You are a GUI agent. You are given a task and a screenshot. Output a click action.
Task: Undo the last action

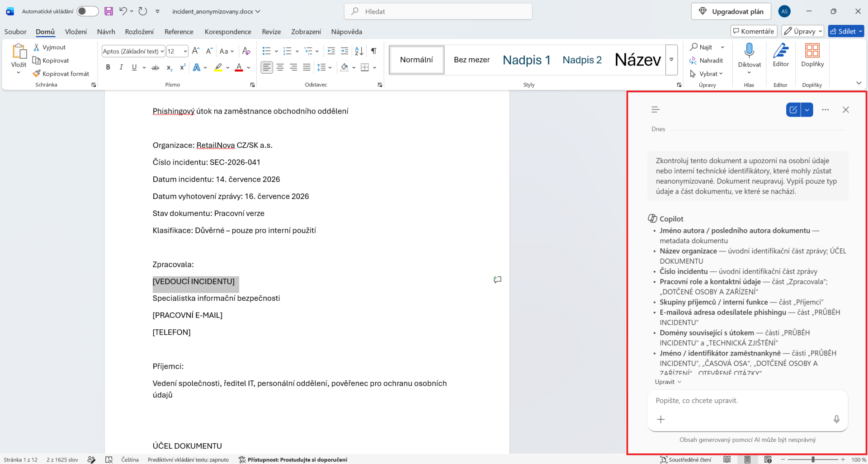pos(123,11)
